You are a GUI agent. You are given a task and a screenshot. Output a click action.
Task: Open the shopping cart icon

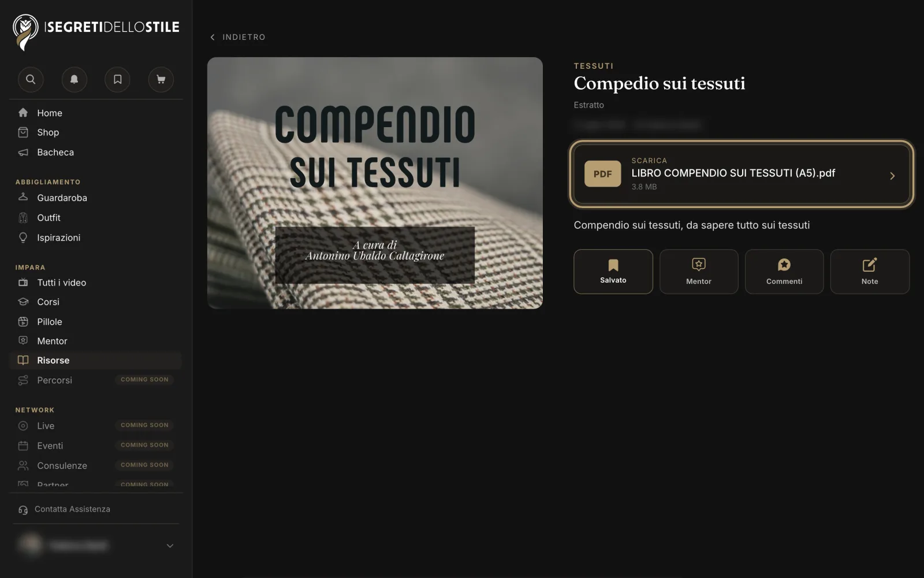(x=161, y=79)
